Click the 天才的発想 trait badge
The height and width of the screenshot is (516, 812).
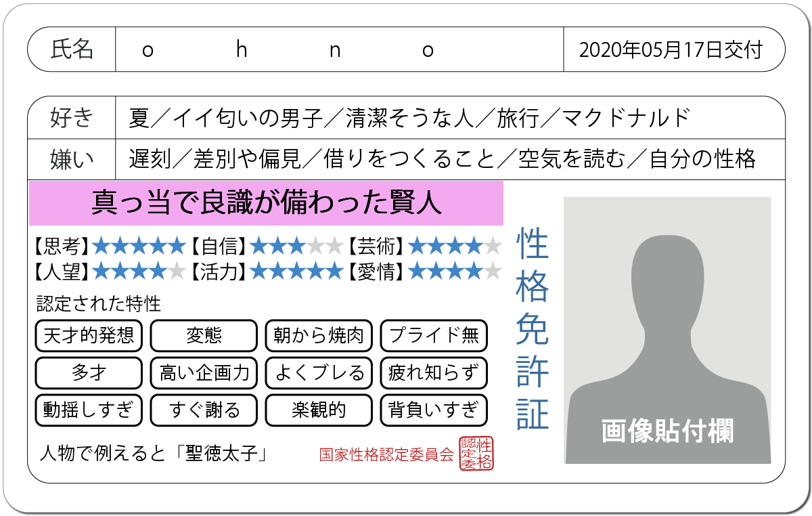[89, 336]
